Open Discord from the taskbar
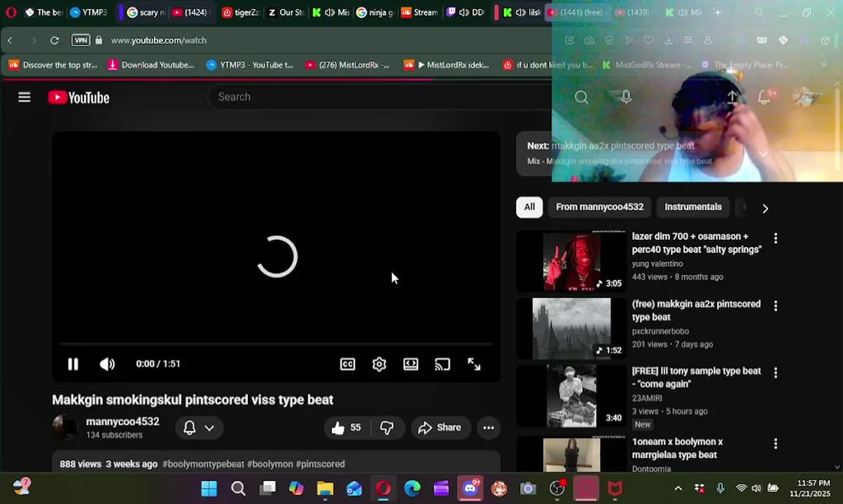843x504 pixels. coord(471,488)
